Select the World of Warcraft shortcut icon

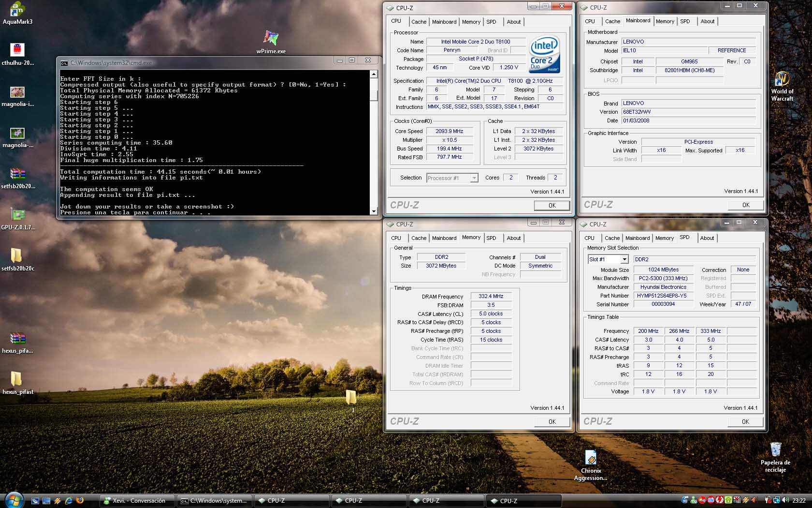pos(782,86)
